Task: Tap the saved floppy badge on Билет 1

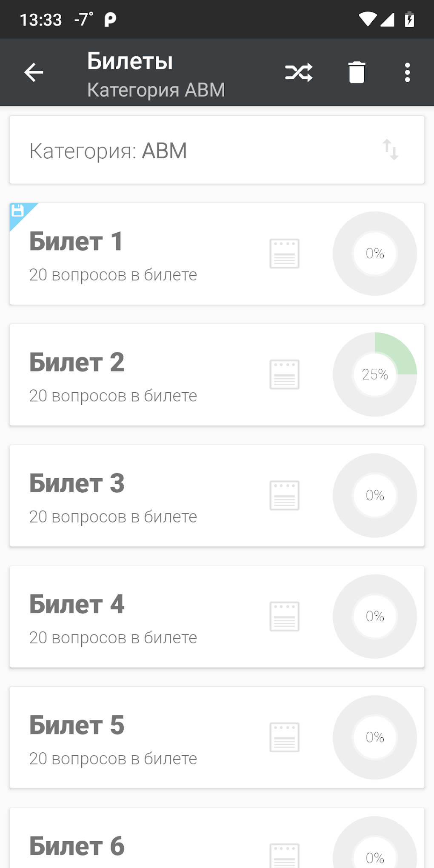Action: 18,211
